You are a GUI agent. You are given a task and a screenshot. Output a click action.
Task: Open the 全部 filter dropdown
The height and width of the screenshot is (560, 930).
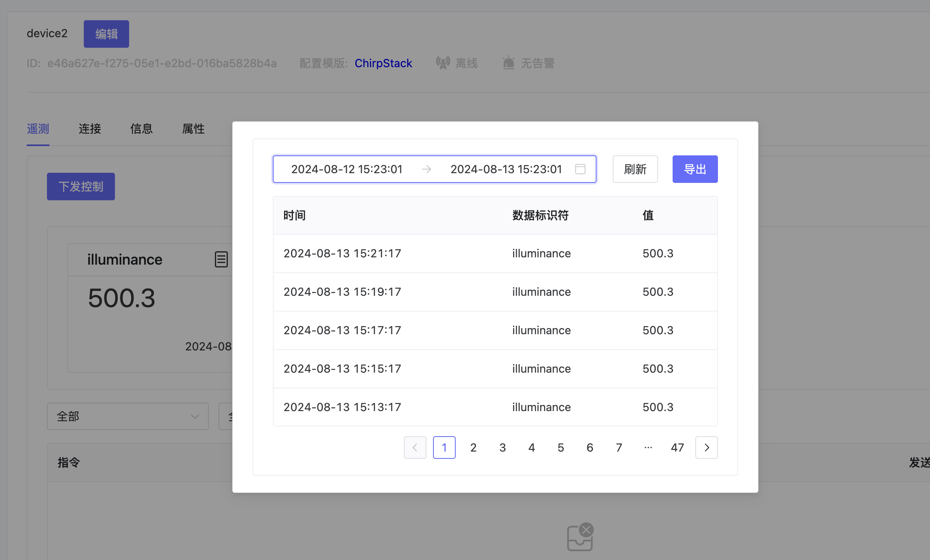(x=127, y=416)
